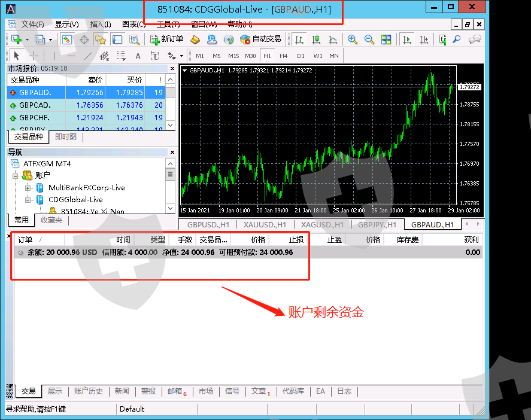Expand the MultiBankFXCorp-Live account node
The height and width of the screenshot is (420, 531).
(28, 188)
